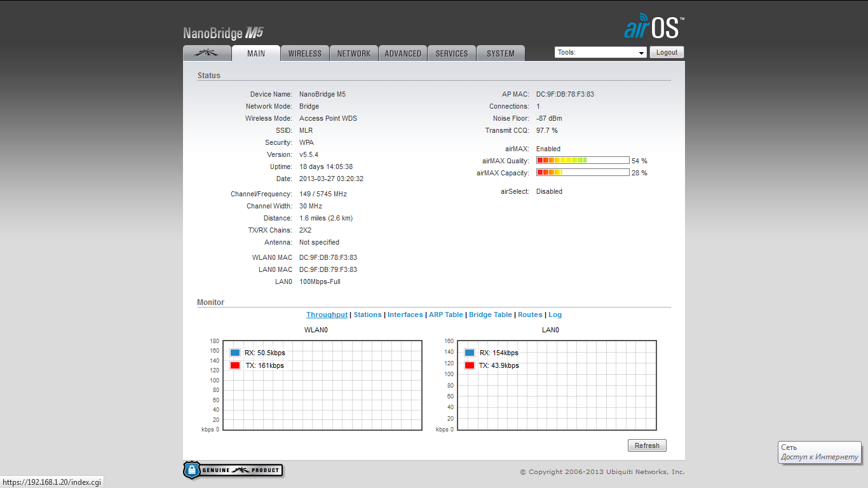868x488 pixels.
Task: Click the Noise Floor value -87 dBm
Action: click(550, 118)
